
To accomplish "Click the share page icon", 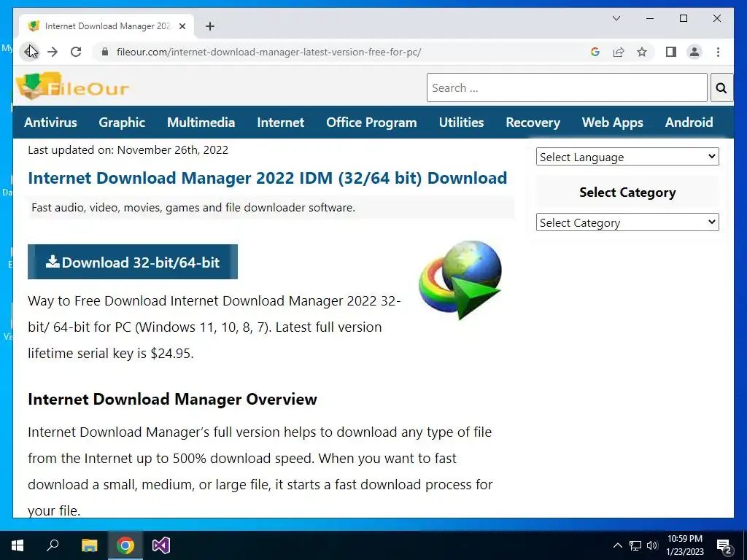I will click(619, 52).
